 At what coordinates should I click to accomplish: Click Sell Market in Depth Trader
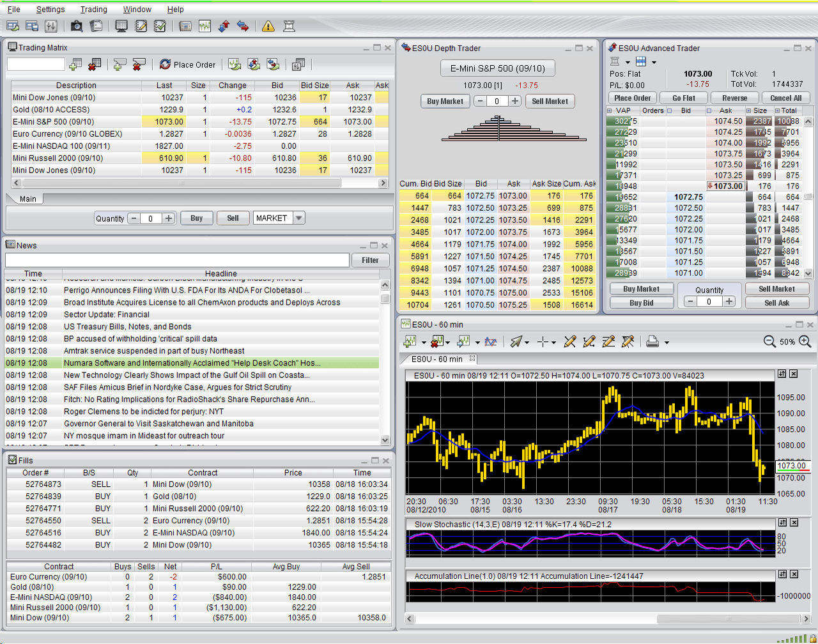550,101
